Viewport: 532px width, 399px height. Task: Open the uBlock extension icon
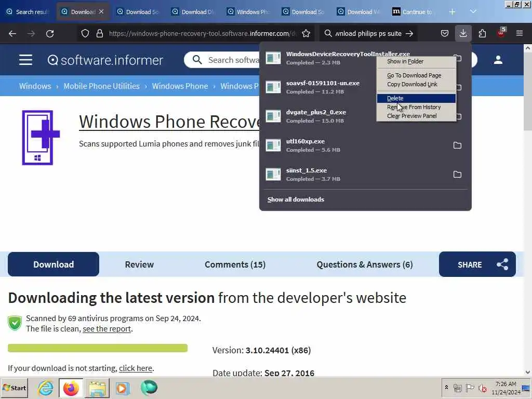tap(501, 33)
